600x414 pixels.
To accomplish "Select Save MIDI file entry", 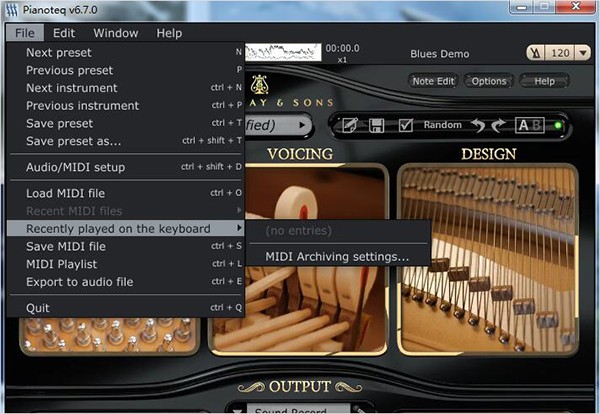I will coord(126,246).
